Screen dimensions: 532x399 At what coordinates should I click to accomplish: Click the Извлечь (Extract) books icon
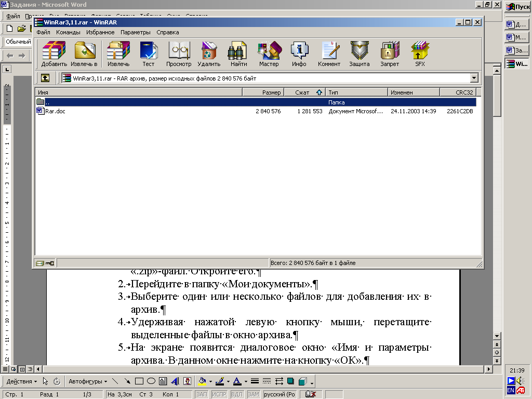[118, 54]
